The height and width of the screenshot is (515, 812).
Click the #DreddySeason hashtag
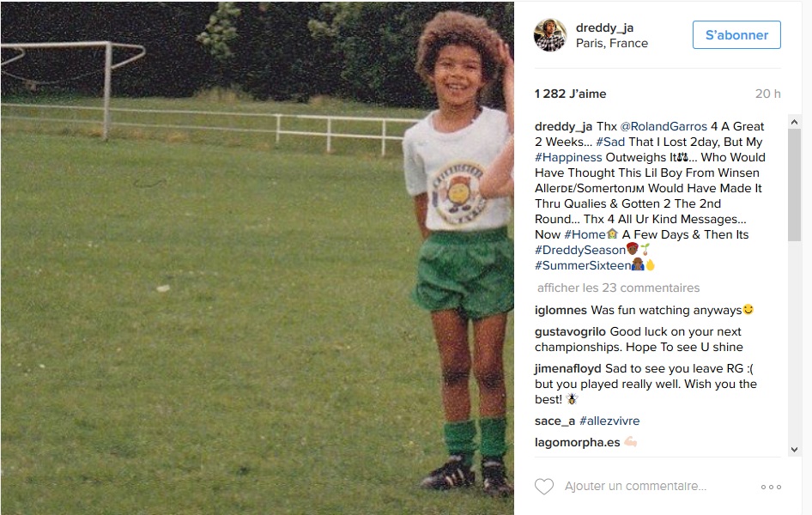click(x=580, y=251)
